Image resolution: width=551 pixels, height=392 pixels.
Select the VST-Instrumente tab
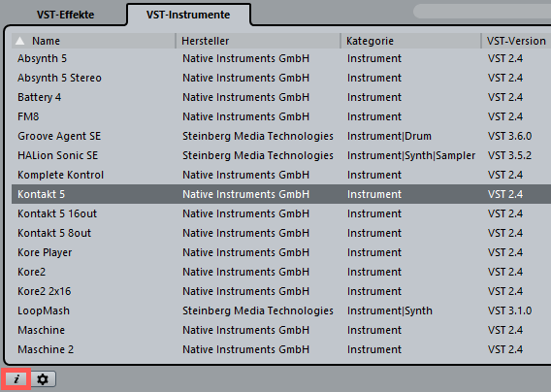coord(188,15)
